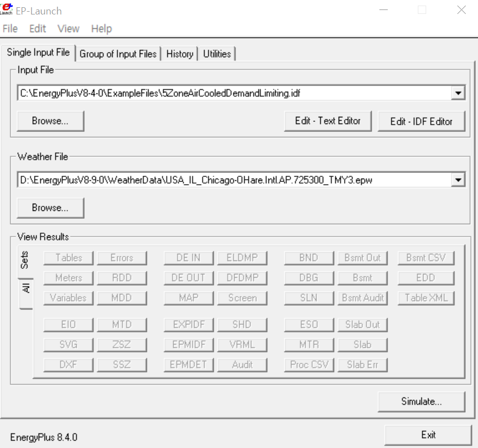This screenshot has width=478, height=448.
Task: Click the Table XML results button
Action: pos(426,298)
